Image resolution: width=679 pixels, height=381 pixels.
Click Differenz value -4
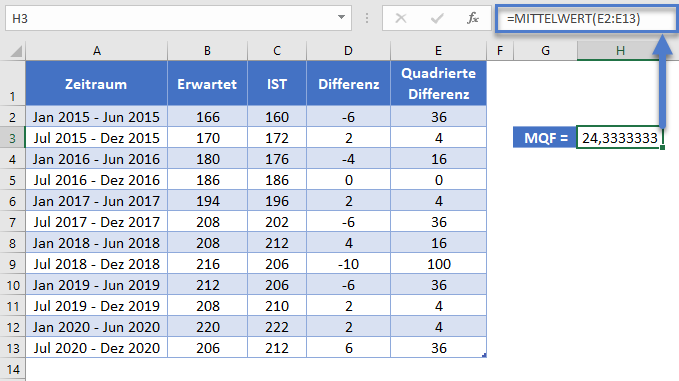coord(348,159)
